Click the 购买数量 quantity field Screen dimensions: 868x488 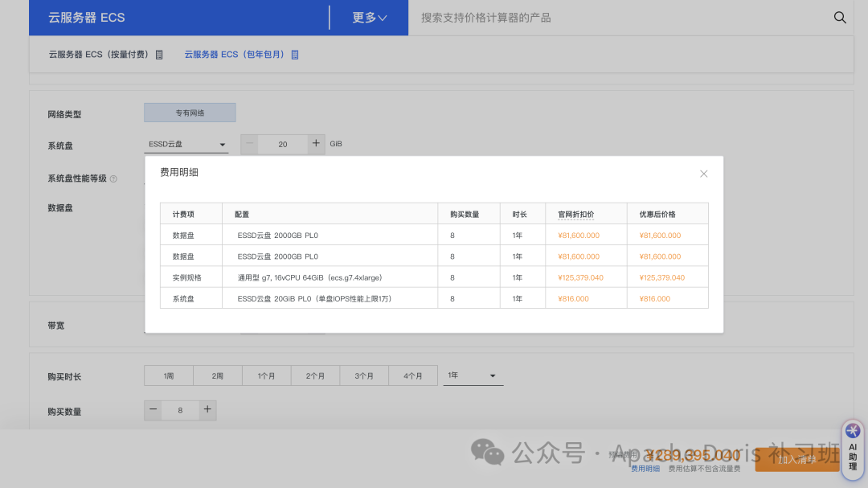(181, 411)
